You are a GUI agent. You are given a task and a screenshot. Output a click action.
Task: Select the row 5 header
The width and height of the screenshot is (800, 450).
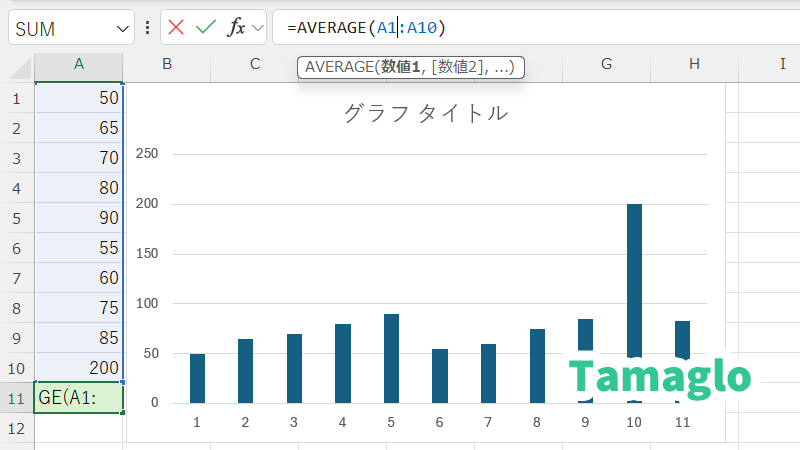(16, 218)
